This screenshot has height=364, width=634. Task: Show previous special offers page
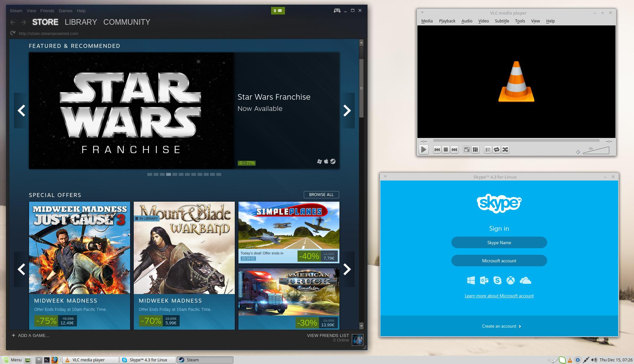coord(21,269)
